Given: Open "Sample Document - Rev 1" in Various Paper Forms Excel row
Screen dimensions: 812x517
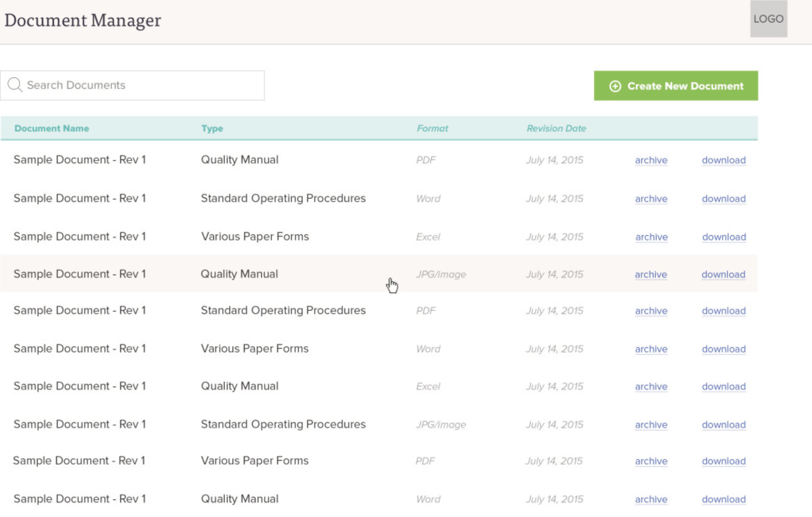Looking at the screenshot, I should tap(80, 237).
